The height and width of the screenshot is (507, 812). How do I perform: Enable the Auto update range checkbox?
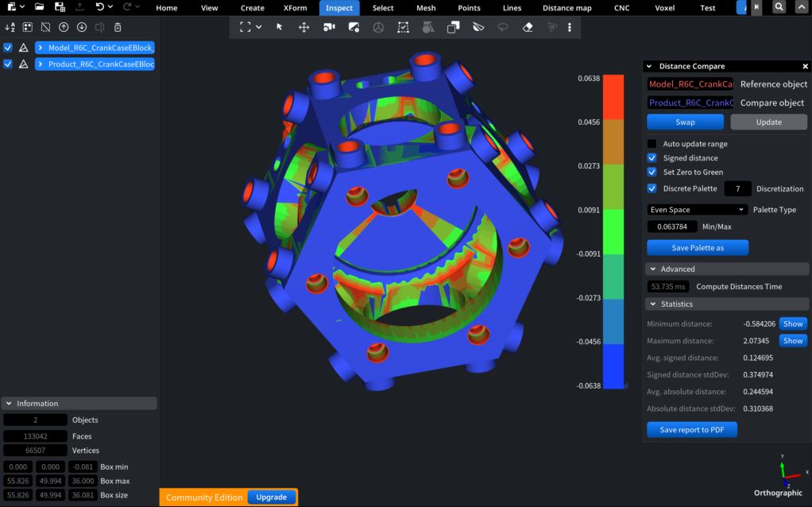click(x=652, y=144)
